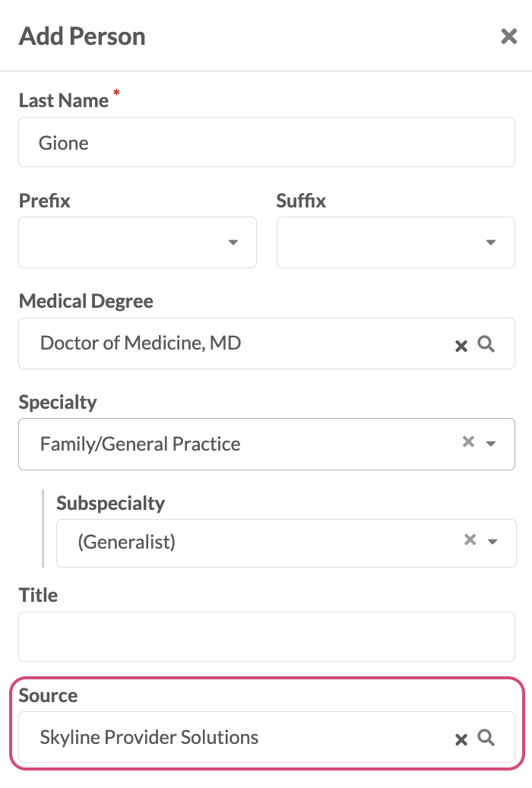532x788 pixels.
Task: Clear the Family/General Practice specialty
Action: [x=468, y=441]
